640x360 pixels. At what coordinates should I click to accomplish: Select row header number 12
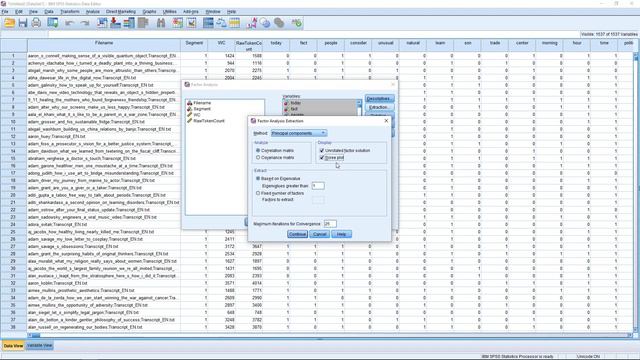coord(13,136)
